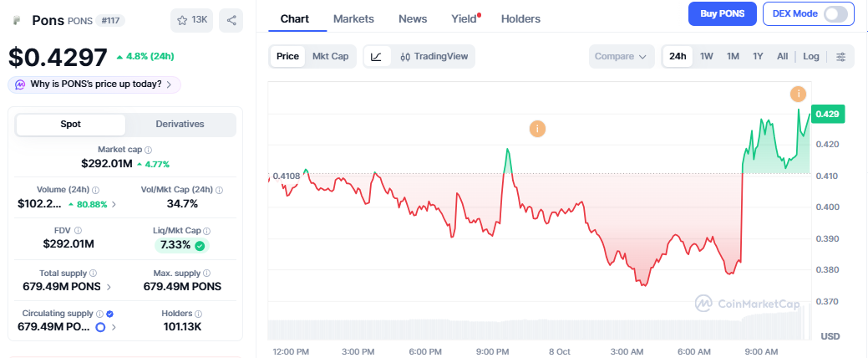Click Total supply info icon

click(x=93, y=274)
